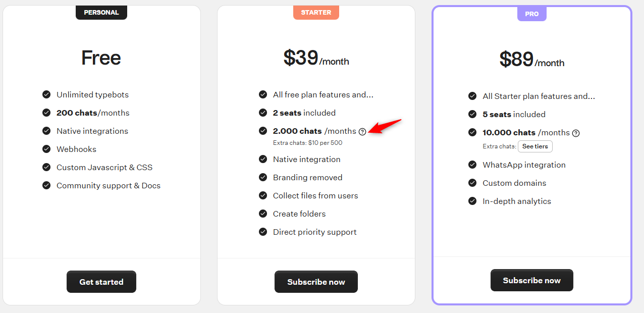Click checkmark icon beside Webhooks
644x313 pixels.
point(46,149)
